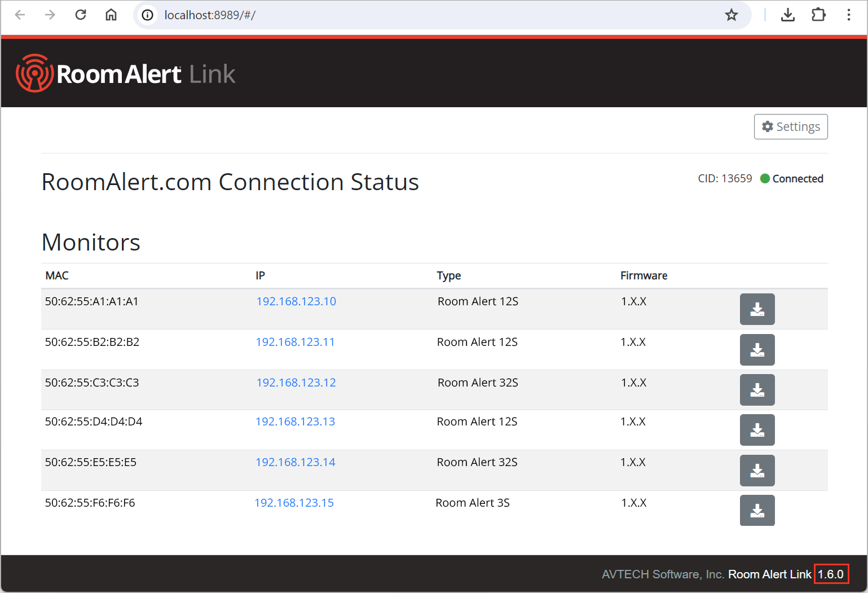The height and width of the screenshot is (593, 868).
Task: Visit the 192.168.123.15 IP link
Action: point(294,503)
